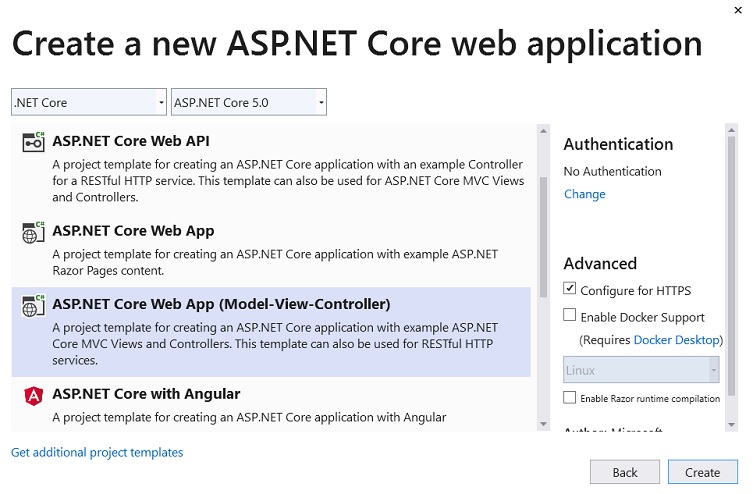Open Get additional project templates link

coord(97,453)
